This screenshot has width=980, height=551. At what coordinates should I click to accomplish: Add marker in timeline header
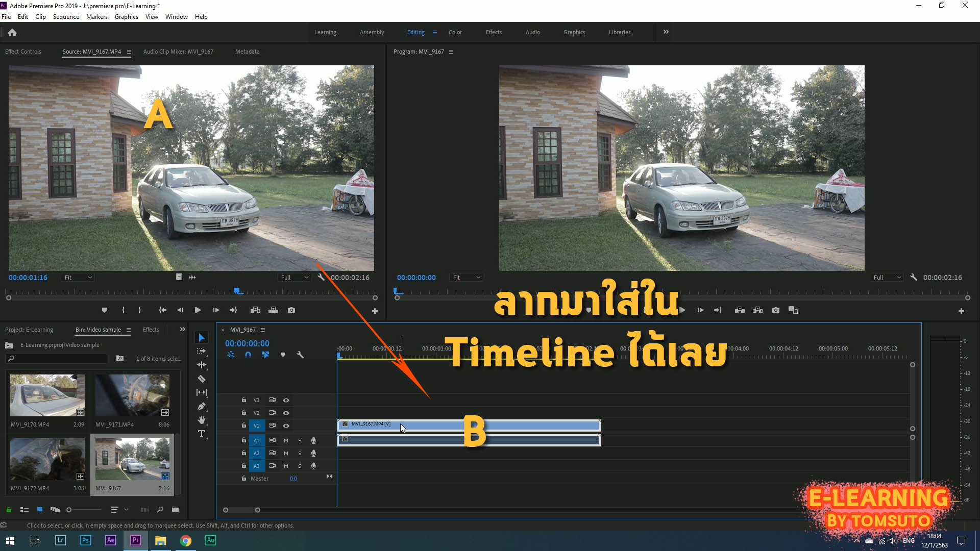click(x=283, y=355)
